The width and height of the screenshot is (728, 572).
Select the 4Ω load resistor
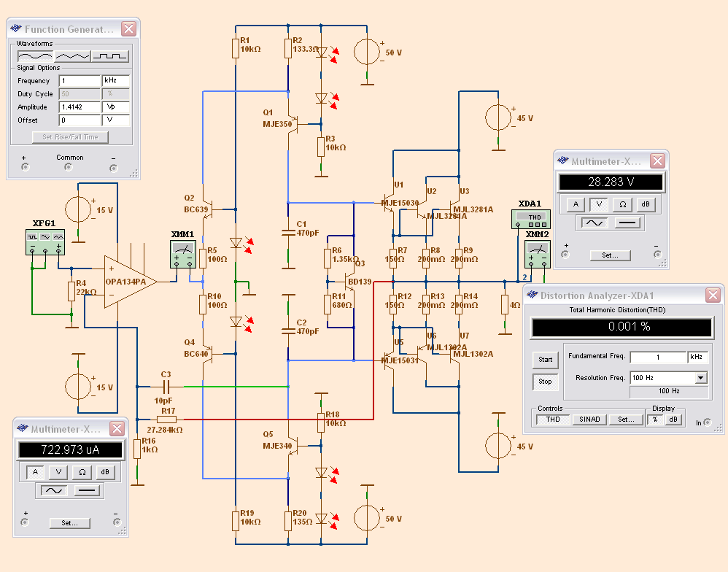tap(505, 304)
